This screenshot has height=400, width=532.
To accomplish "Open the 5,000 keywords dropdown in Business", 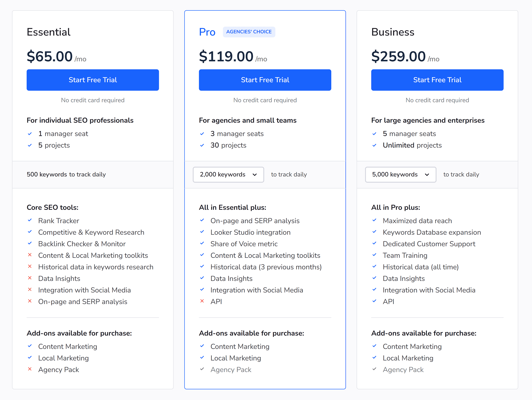I will pos(400,174).
